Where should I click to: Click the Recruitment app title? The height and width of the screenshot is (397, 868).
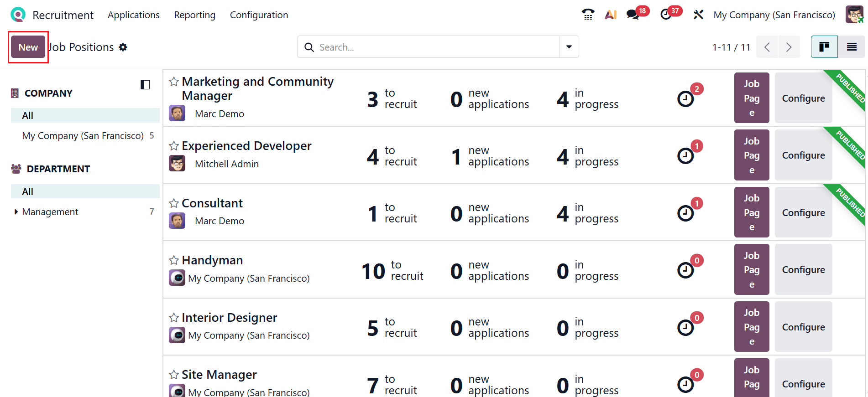click(63, 15)
